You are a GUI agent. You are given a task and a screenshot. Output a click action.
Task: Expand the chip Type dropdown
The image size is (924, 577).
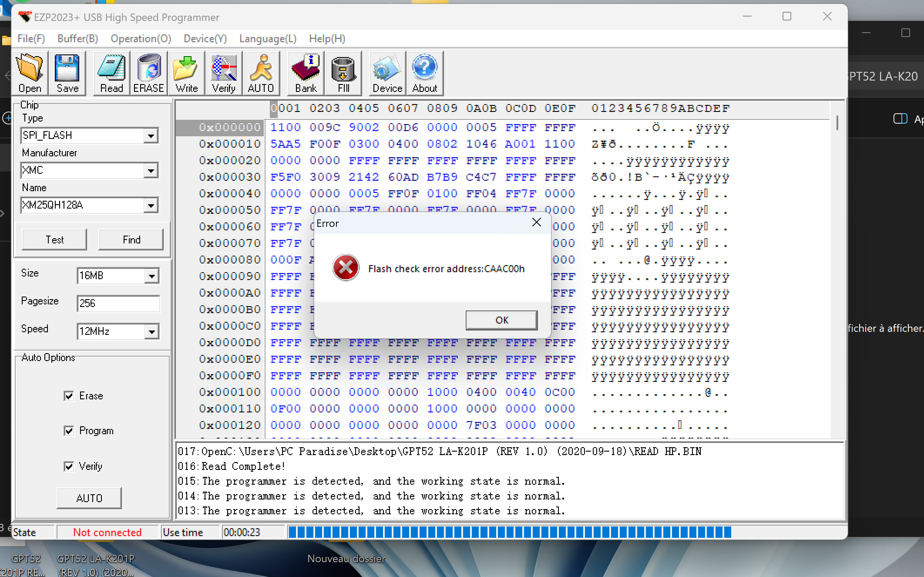151,136
